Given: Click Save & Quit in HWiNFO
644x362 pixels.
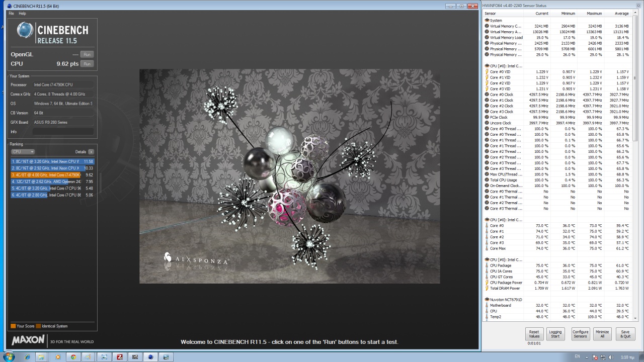Looking at the screenshot, I should click(625, 334).
